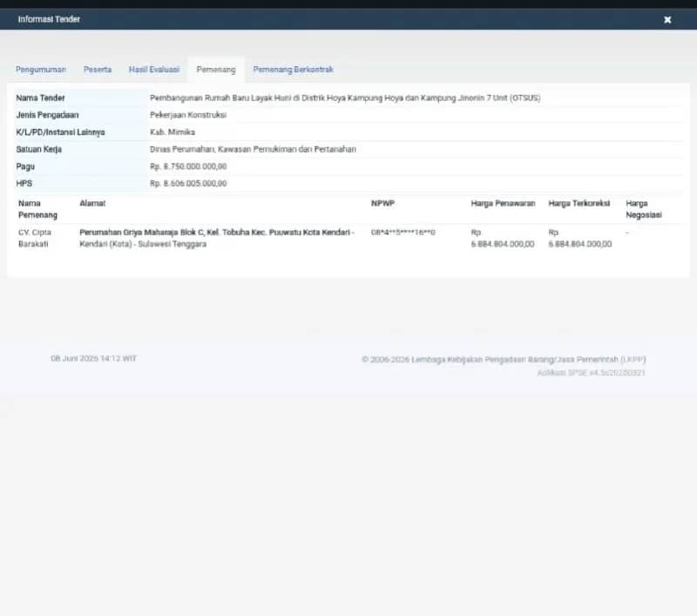The image size is (697, 616).
Task: Select the Pemenang tab
Action: tap(216, 70)
